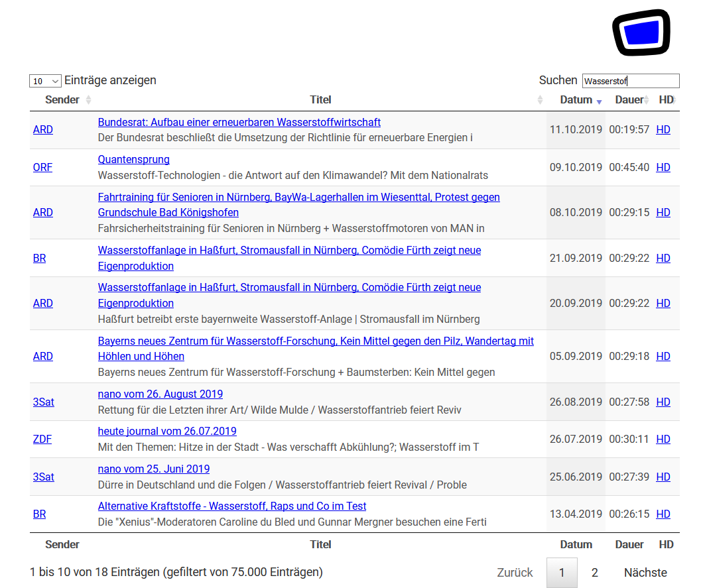The height and width of the screenshot is (588, 705).
Task: Sort by Sender using its sort arrows
Action: 89,100
